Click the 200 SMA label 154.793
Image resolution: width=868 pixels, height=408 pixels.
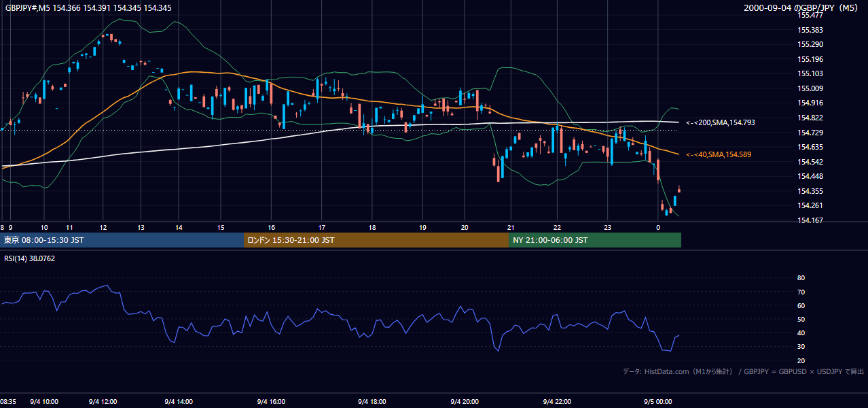(x=721, y=122)
